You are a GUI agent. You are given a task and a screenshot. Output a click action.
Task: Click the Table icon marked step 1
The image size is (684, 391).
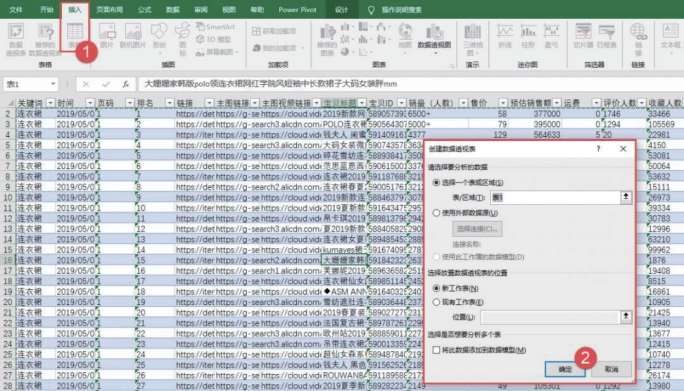[x=75, y=34]
